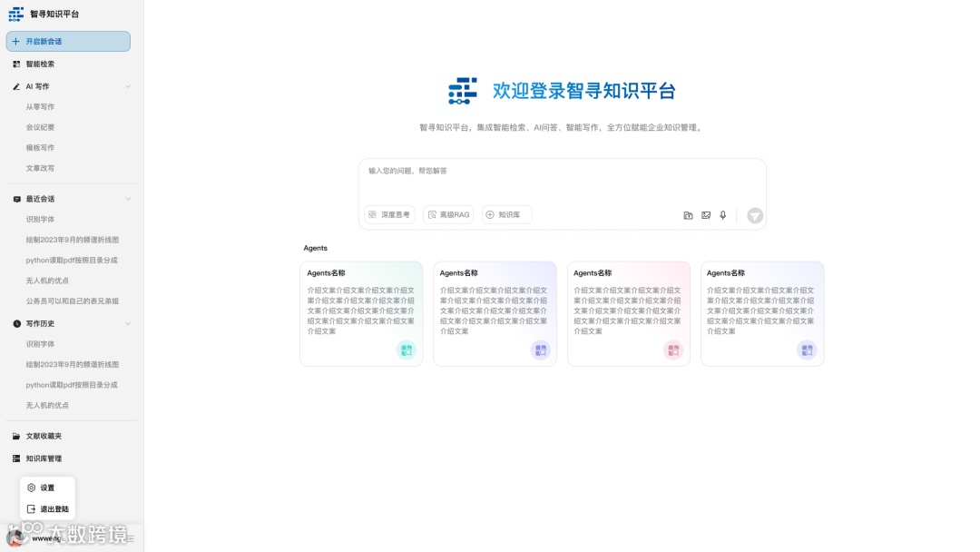Toggle 深度思考 mode
The image size is (980, 552).
coord(389,214)
